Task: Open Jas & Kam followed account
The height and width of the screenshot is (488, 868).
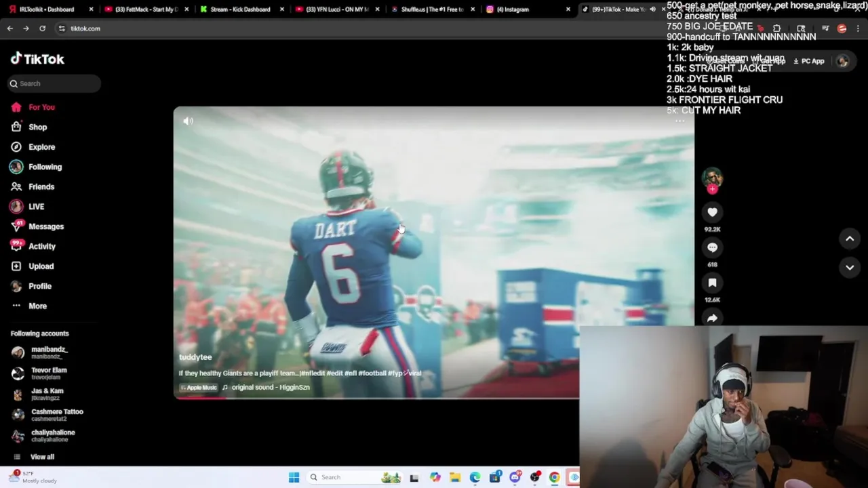Action: point(38,394)
